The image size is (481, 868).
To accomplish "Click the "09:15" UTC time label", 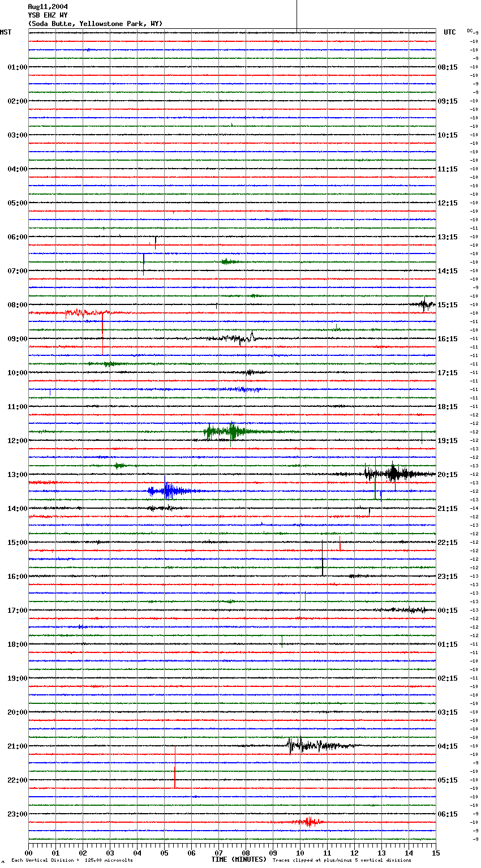I will click(448, 101).
